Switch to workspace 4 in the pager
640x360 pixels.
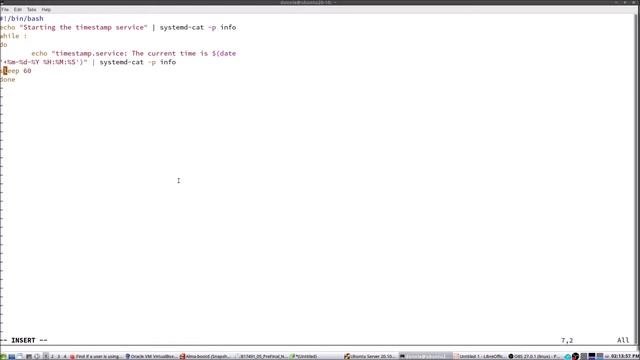click(64, 356)
